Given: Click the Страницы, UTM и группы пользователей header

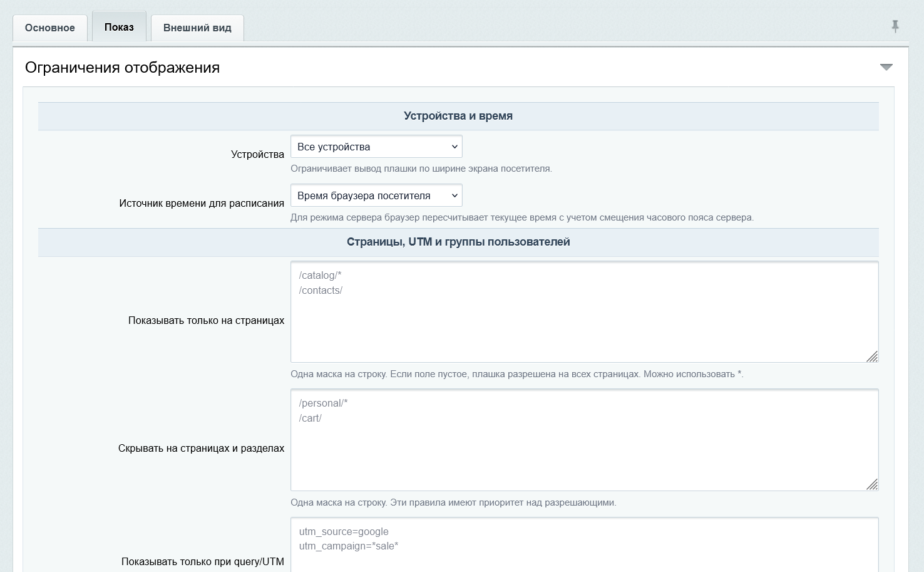Looking at the screenshot, I should (458, 242).
